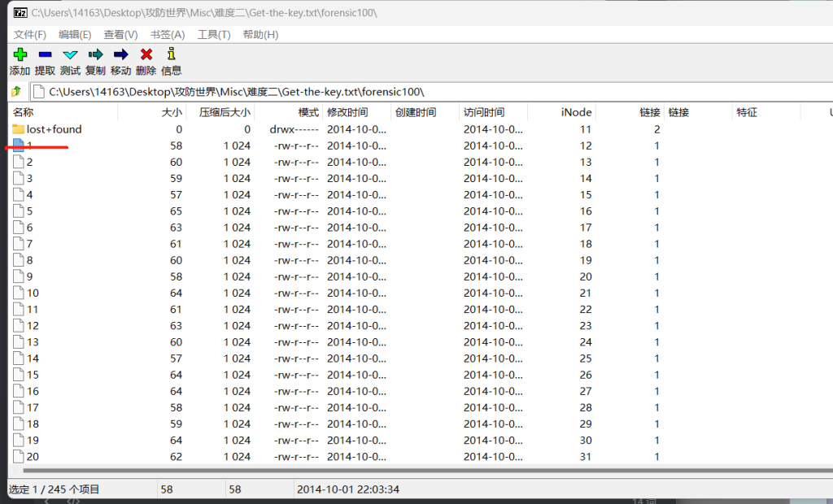
Task: Select file named 20 in list
Action: coord(33,457)
